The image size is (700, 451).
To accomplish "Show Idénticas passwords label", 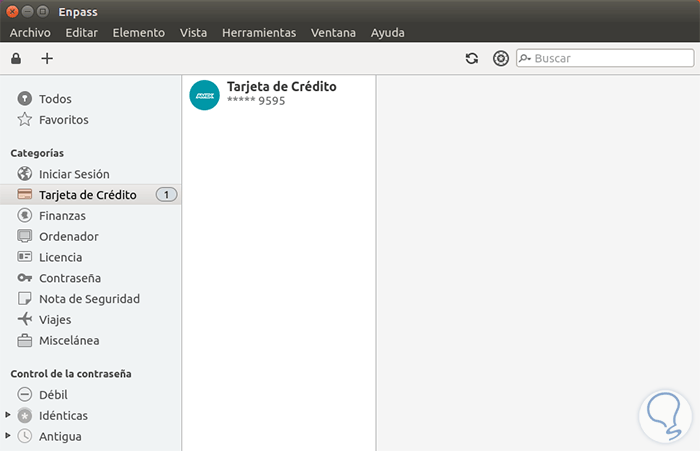I will coord(63,416).
